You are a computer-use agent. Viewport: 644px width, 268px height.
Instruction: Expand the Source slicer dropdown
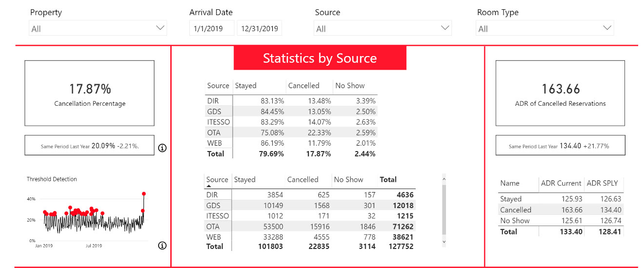click(382, 28)
